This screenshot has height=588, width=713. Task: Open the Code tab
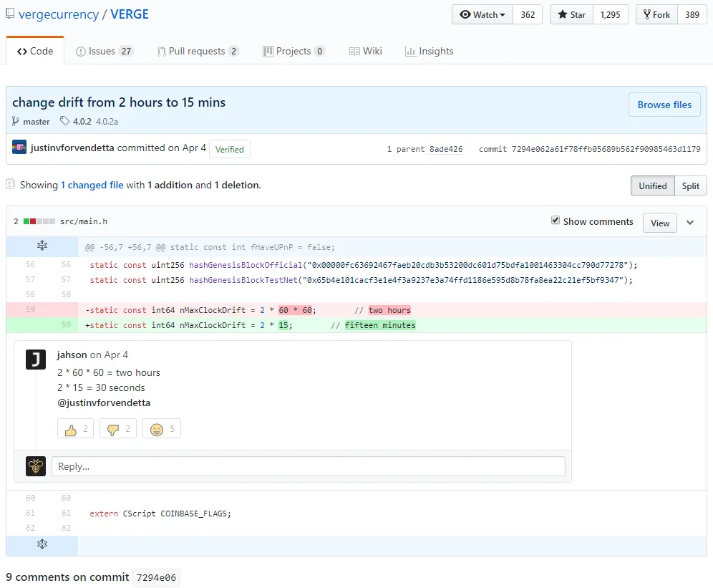(35, 51)
